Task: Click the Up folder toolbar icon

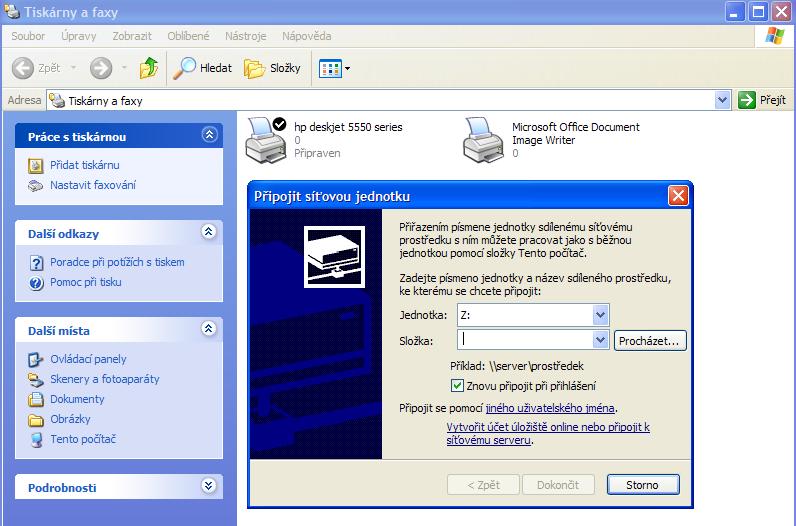Action: click(x=149, y=68)
